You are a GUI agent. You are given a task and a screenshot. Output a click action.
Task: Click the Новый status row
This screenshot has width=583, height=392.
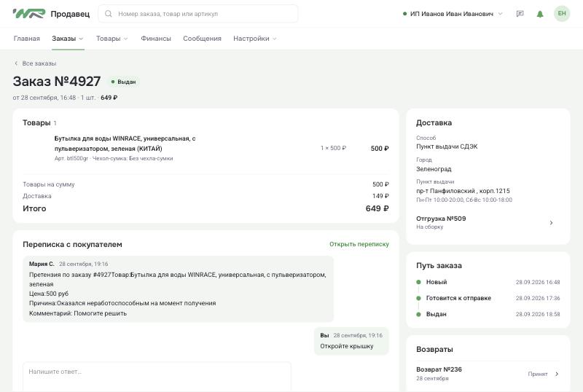coord(488,282)
